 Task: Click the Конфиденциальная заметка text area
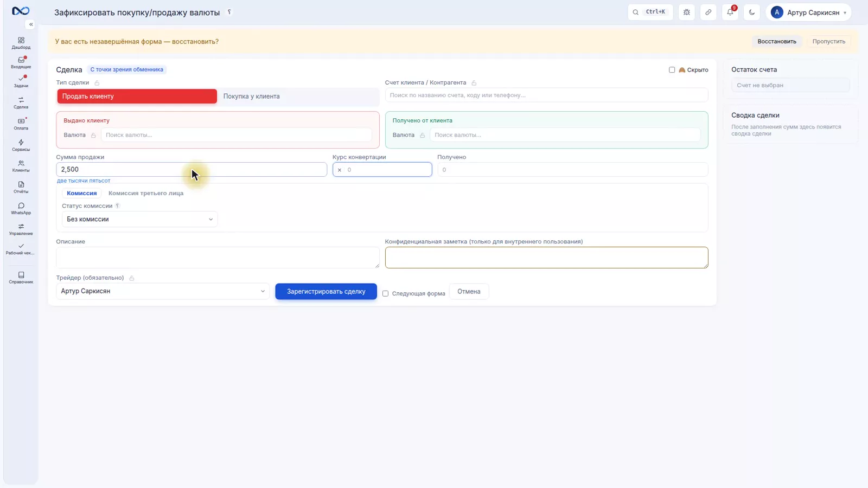tap(546, 258)
